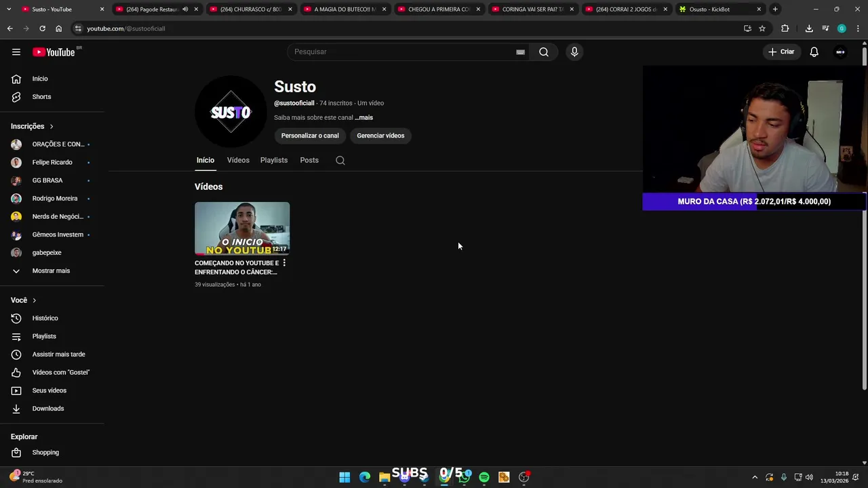Image resolution: width=868 pixels, height=488 pixels.
Task: Click the browser address bar URL
Action: [126, 28]
